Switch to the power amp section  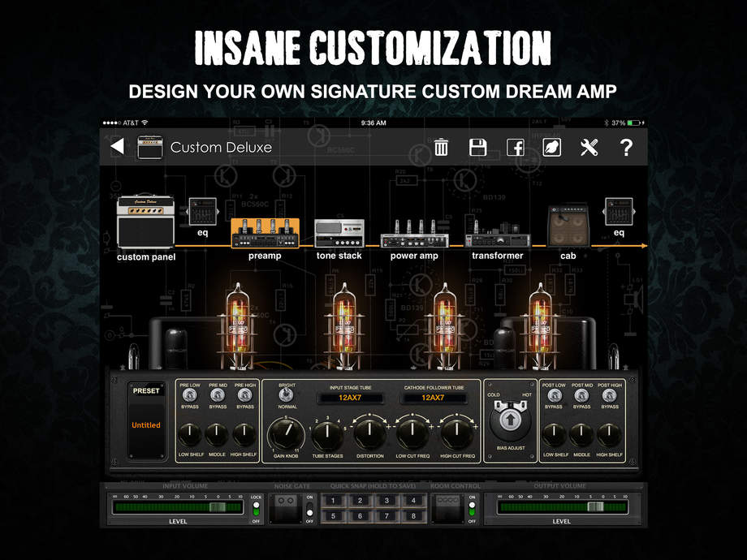414,234
